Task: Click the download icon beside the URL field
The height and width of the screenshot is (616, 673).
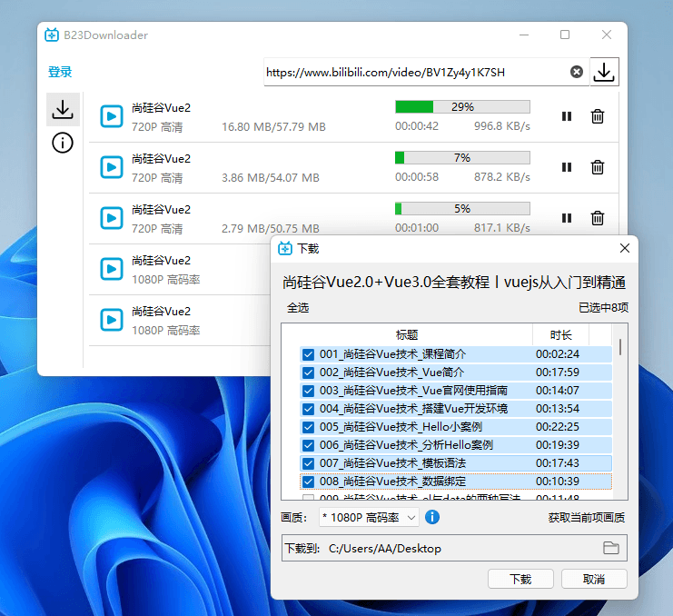Action: click(x=604, y=72)
